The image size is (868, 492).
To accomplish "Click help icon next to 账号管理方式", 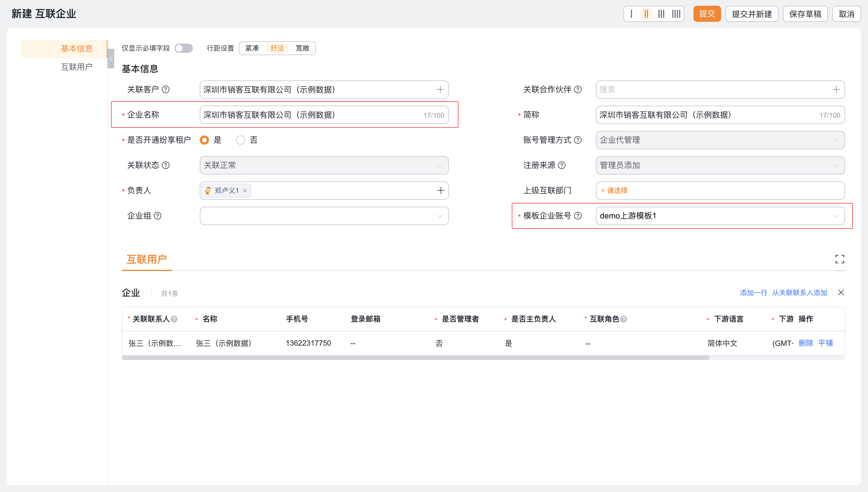I will click(578, 140).
